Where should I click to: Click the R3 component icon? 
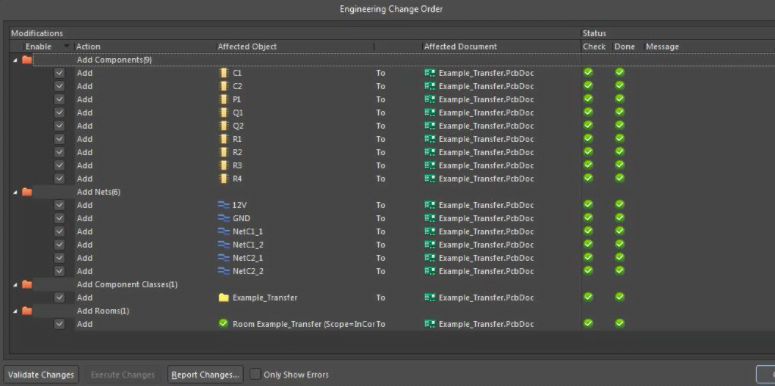[x=224, y=165]
